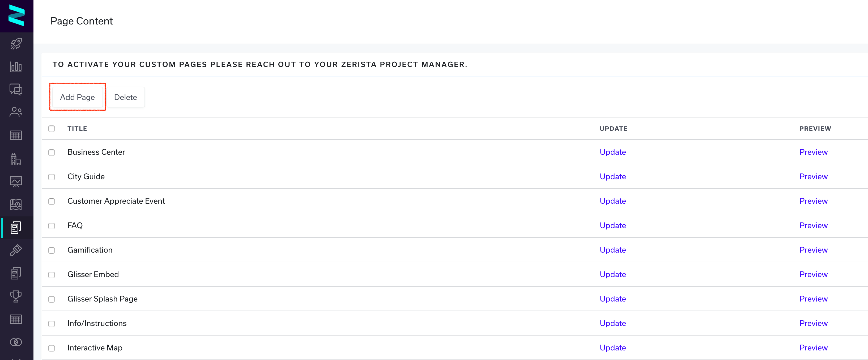Update the FAQ page
Screen dimensions: 868x360
click(612, 225)
